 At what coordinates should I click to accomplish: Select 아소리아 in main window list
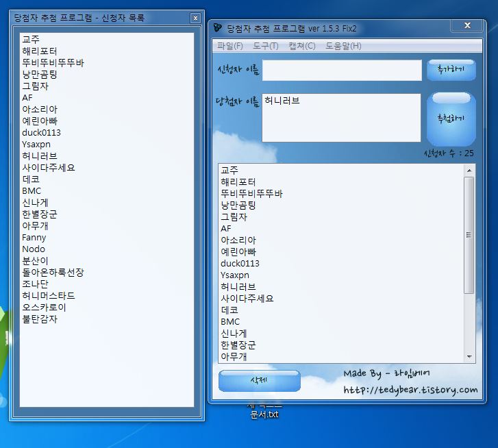(238, 240)
